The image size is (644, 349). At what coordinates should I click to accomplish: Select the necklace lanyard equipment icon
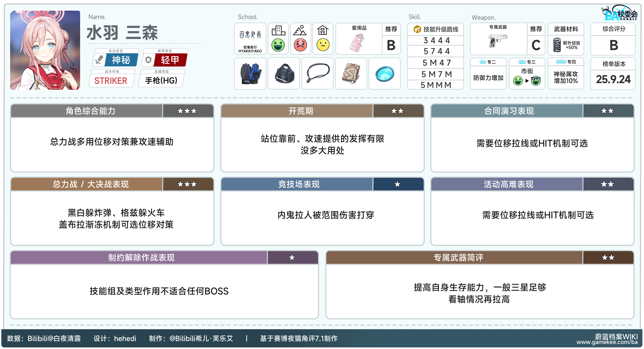(x=317, y=74)
